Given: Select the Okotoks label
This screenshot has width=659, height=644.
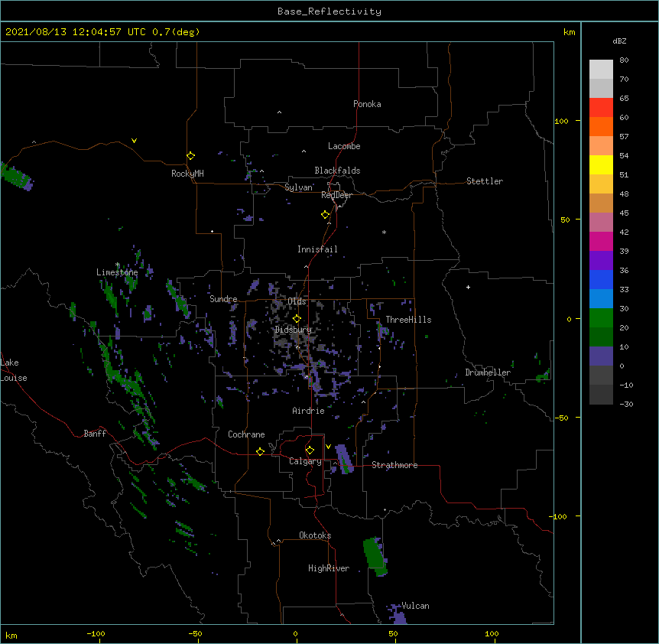Looking at the screenshot, I should point(315,535).
